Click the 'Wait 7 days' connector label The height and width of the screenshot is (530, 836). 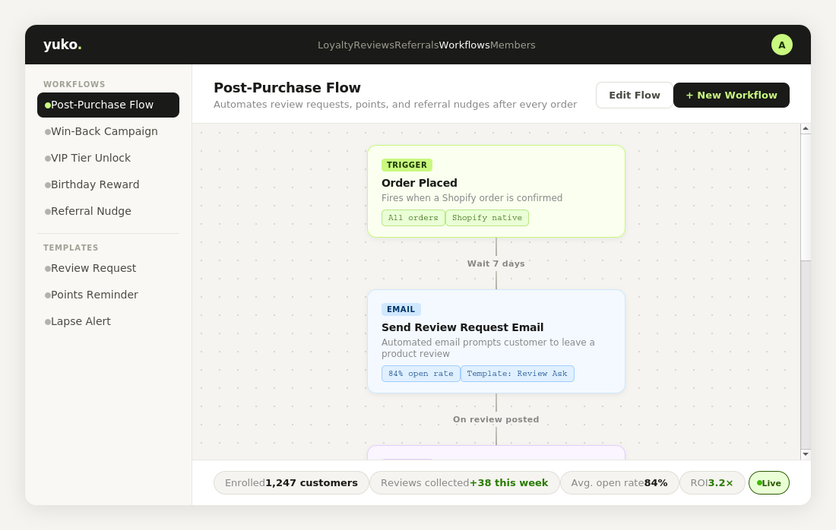point(496,263)
